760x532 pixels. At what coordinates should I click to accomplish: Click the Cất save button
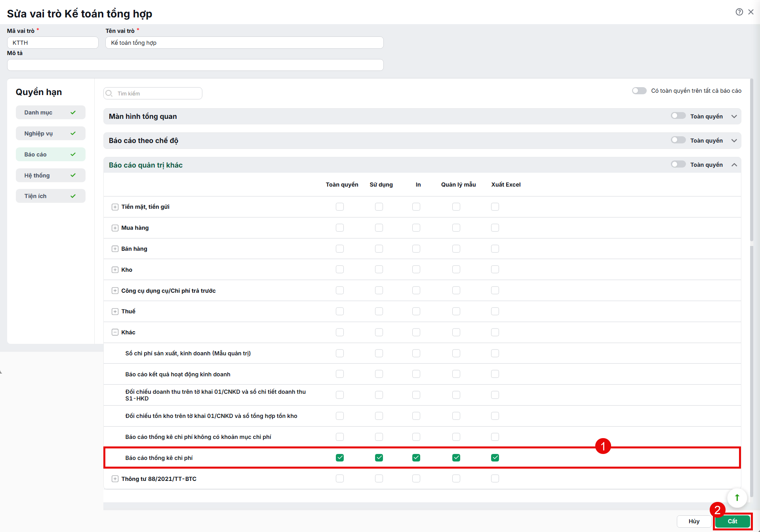pos(733,521)
